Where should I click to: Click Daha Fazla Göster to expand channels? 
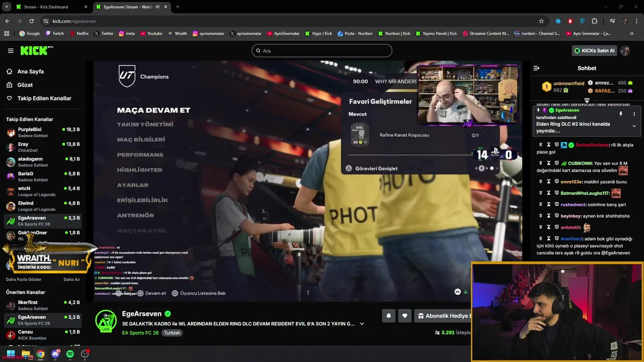pyautogui.click(x=24, y=280)
